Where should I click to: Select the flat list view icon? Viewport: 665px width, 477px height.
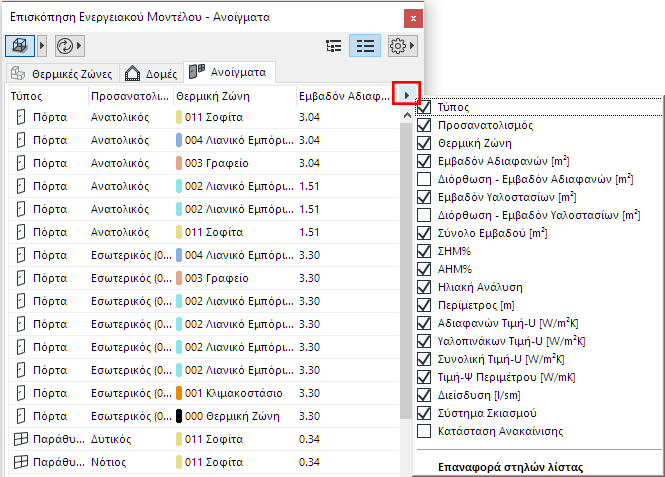tap(365, 46)
